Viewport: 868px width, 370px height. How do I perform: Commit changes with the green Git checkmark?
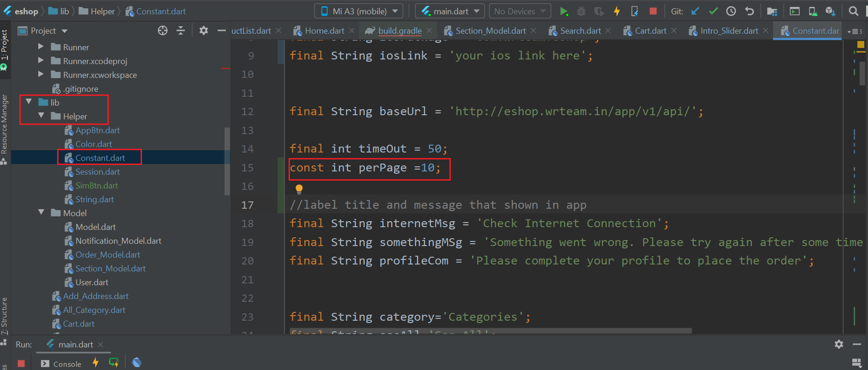click(x=713, y=12)
